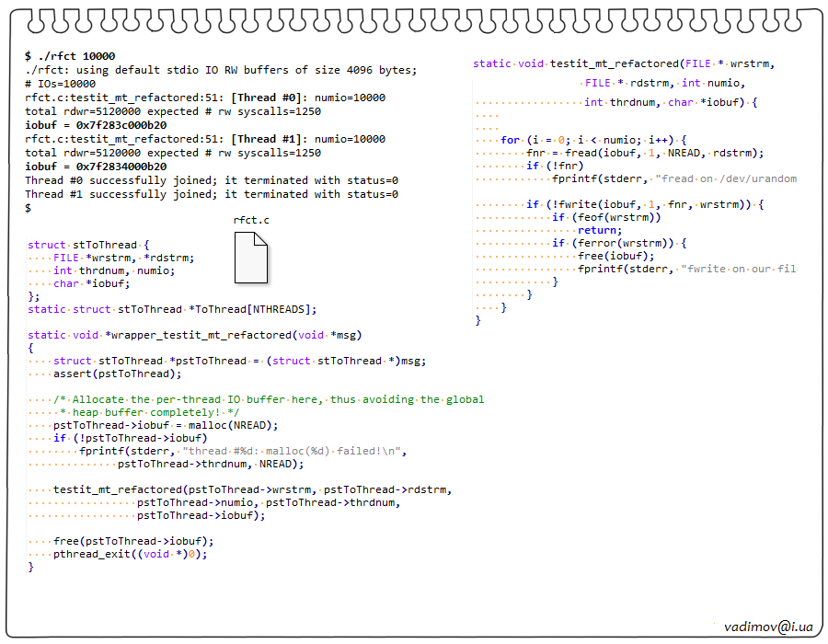Viewport: 828px width, 644px height.
Task: Open the vadimov@i.ua email address
Action: pyautogui.click(x=767, y=626)
